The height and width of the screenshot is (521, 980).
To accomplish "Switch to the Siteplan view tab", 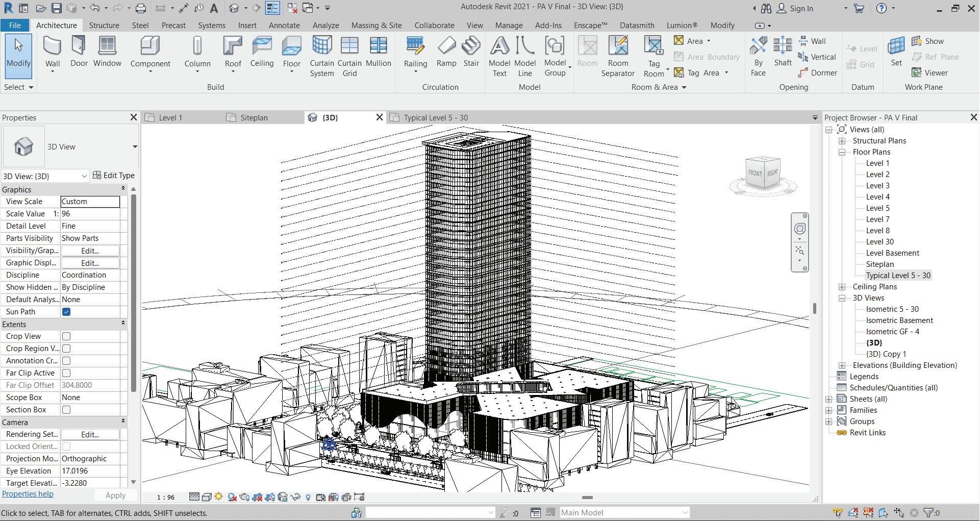I will [254, 118].
